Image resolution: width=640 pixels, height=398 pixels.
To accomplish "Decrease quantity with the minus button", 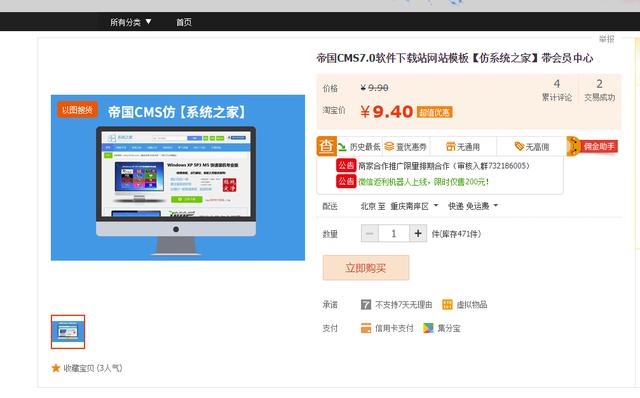I will click(x=370, y=233).
